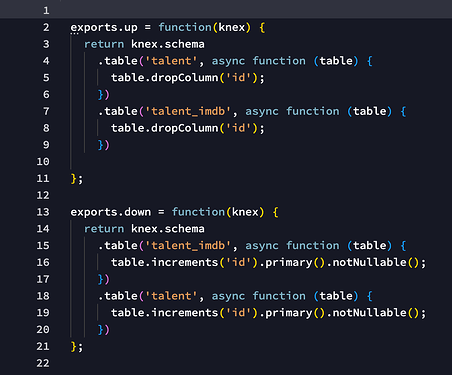Click 'knex.schema' on line 3
The width and height of the screenshot is (452, 375).
point(168,44)
